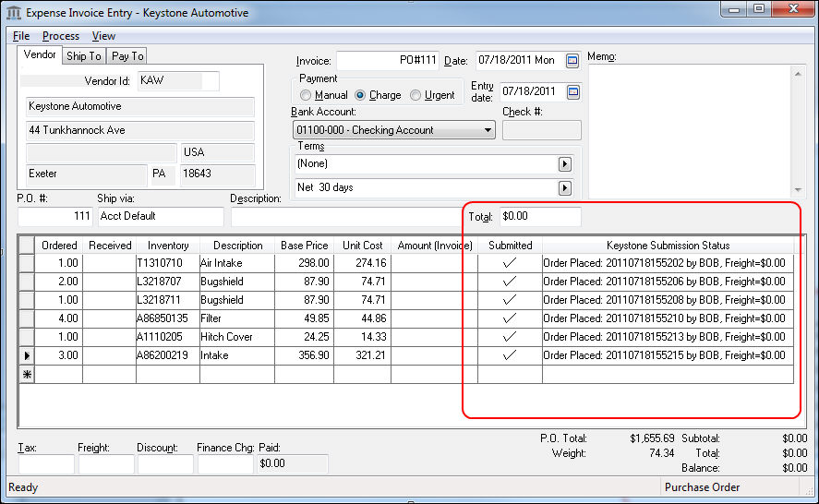819x504 pixels.
Task: Toggle Submitted checkmark for Filter row
Action: [x=510, y=318]
